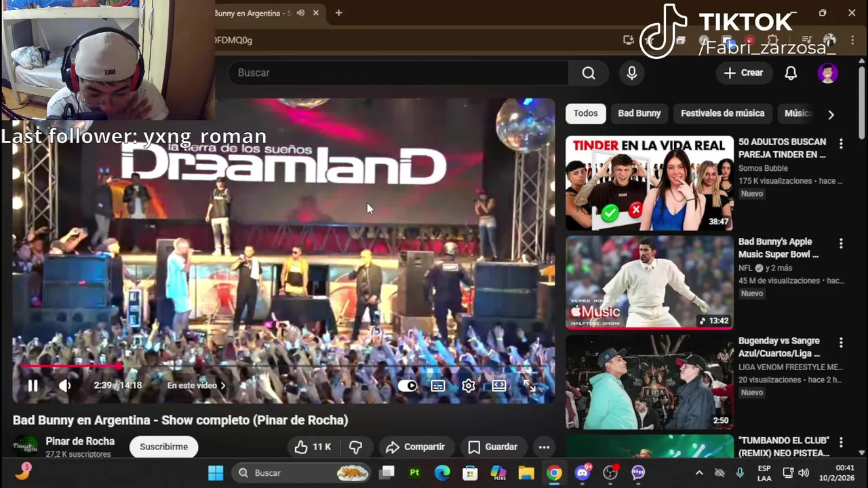Open a new Chrome tab
Viewport: 868px width, 488px height.
338,13
